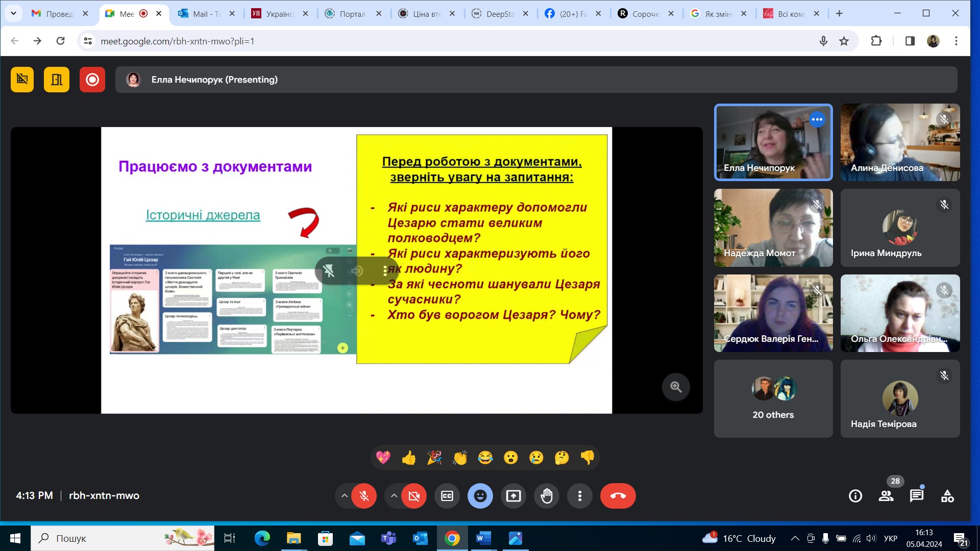The width and height of the screenshot is (980, 551).
Task: Open meeting details info
Action: coord(855,496)
